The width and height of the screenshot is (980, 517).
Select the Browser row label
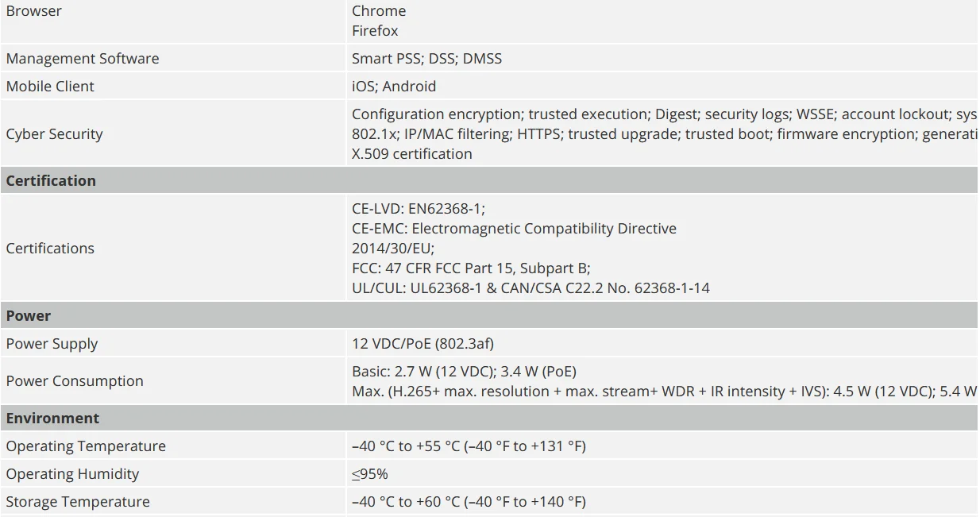click(33, 11)
